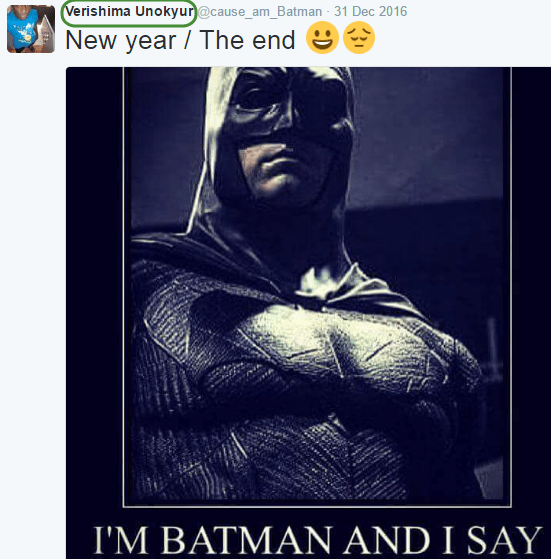Click the Verishima Unokyur display name

point(129,12)
